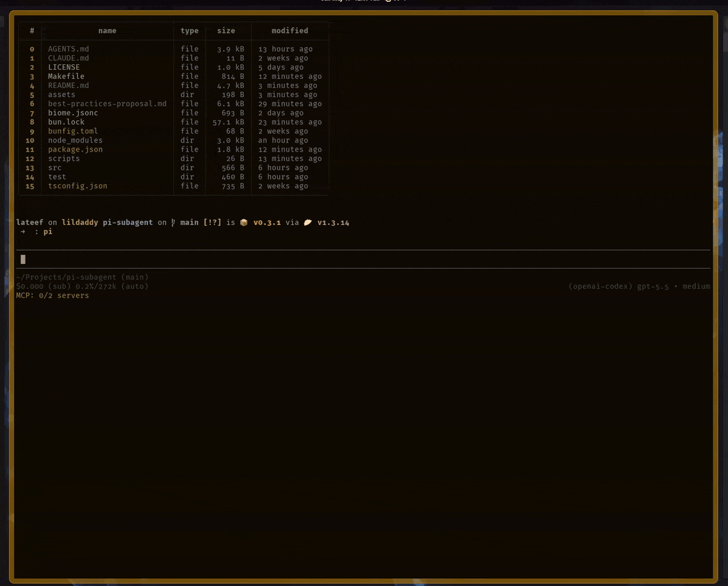Select the Makefile entry
This screenshot has height=586, width=728.
click(66, 76)
